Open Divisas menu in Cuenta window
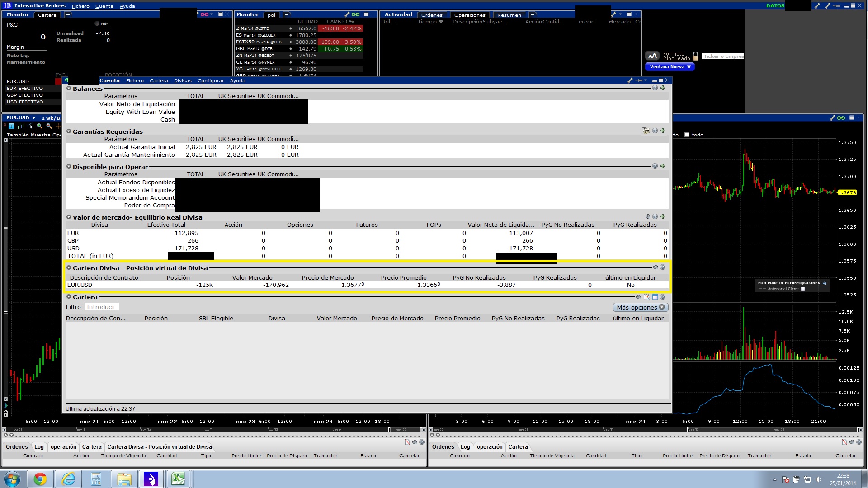 click(x=183, y=81)
